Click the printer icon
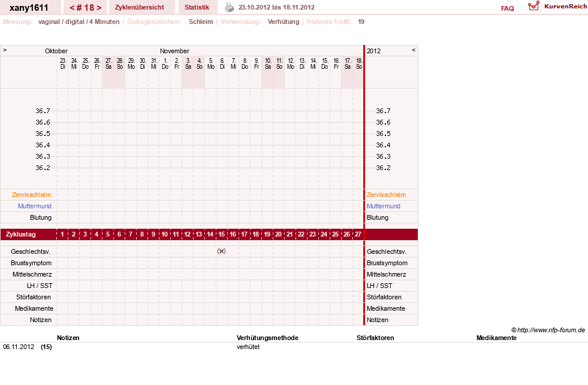 229,7
